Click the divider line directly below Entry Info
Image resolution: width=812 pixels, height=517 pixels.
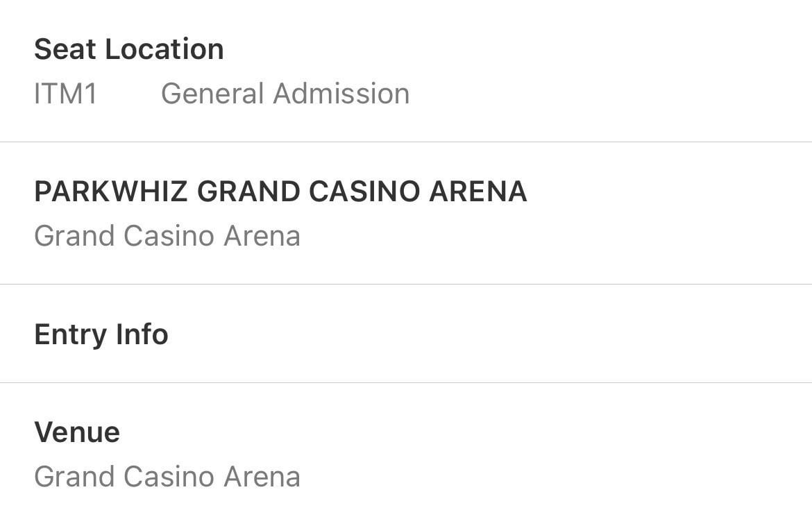(x=406, y=382)
